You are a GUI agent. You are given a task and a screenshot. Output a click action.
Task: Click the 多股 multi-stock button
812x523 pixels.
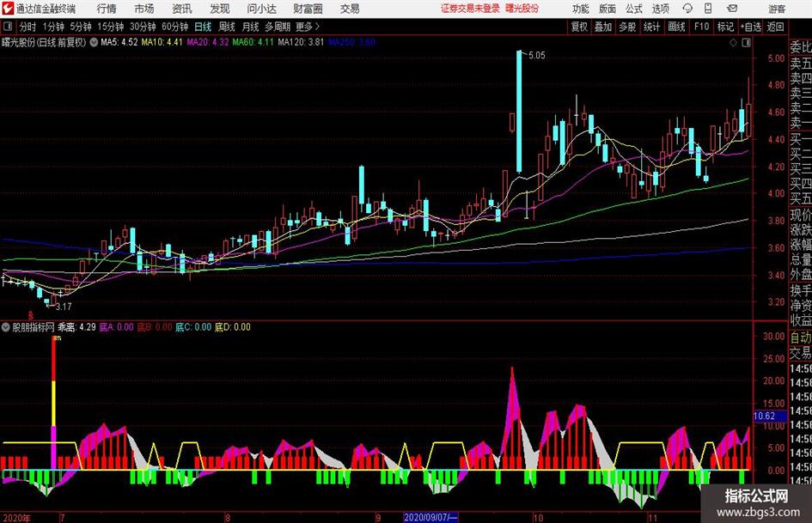627,27
